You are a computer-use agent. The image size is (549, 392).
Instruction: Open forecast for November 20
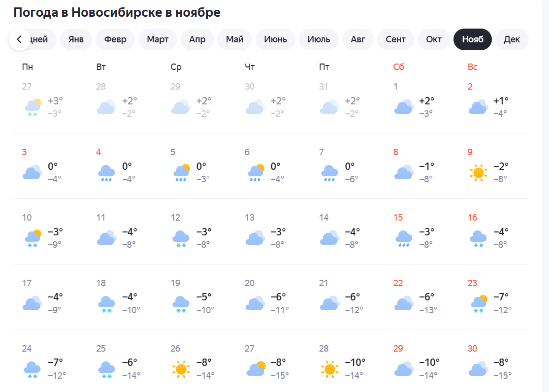pyautogui.click(x=267, y=296)
